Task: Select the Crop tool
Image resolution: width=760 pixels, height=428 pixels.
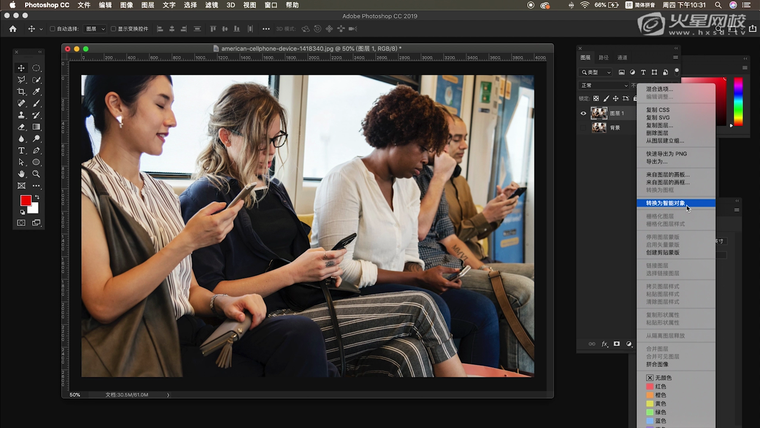Action: click(x=21, y=92)
